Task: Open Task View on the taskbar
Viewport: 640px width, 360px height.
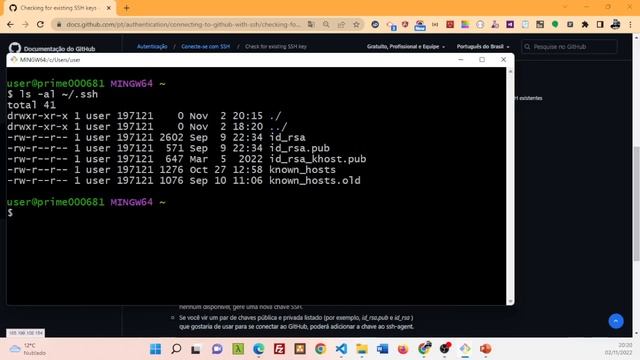Action: (196, 349)
